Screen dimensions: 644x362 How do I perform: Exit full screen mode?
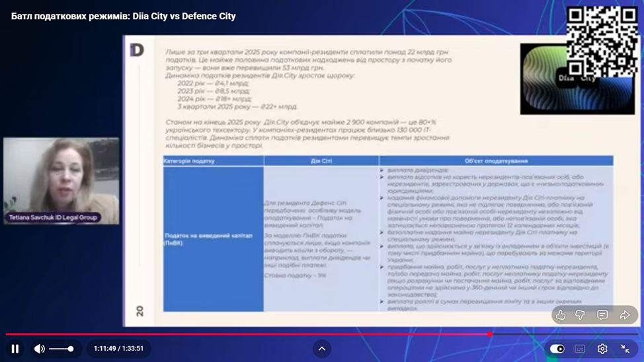coord(625,349)
